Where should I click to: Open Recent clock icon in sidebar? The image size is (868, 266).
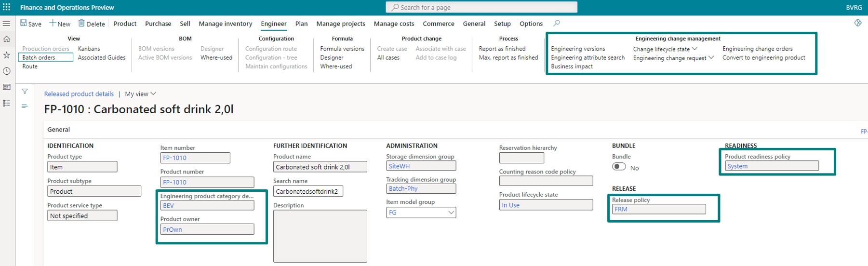pyautogui.click(x=7, y=71)
